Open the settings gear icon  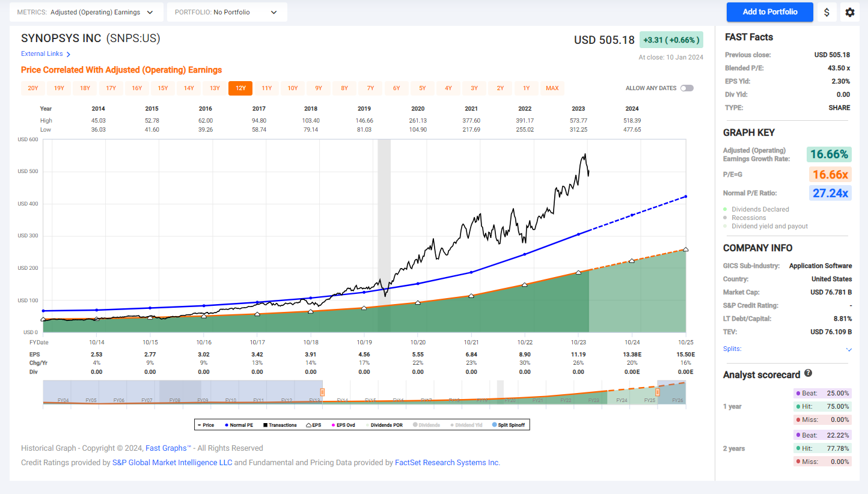(x=849, y=12)
